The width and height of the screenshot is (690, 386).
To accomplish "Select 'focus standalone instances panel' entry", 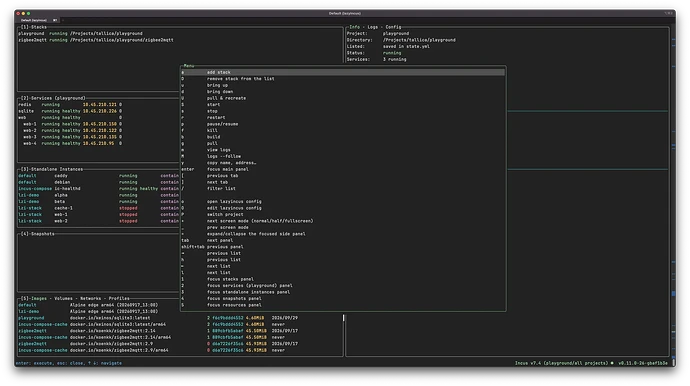I will (343, 292).
